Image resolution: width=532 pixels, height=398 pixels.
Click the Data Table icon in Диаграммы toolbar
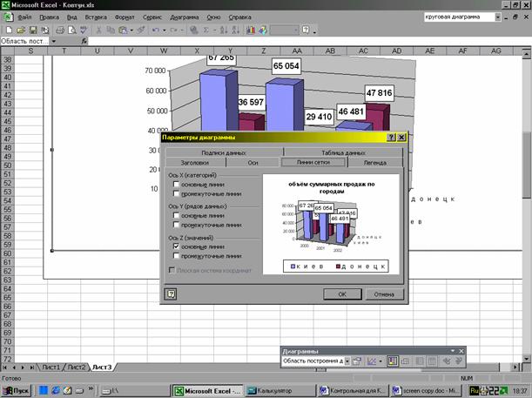click(x=407, y=361)
